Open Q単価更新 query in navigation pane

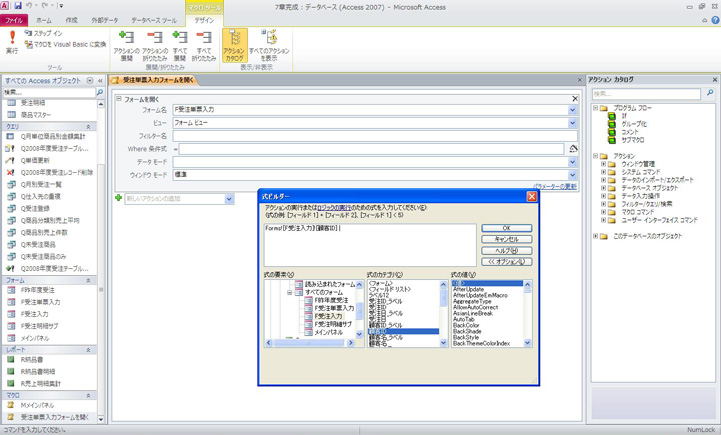pyautogui.click(x=35, y=160)
